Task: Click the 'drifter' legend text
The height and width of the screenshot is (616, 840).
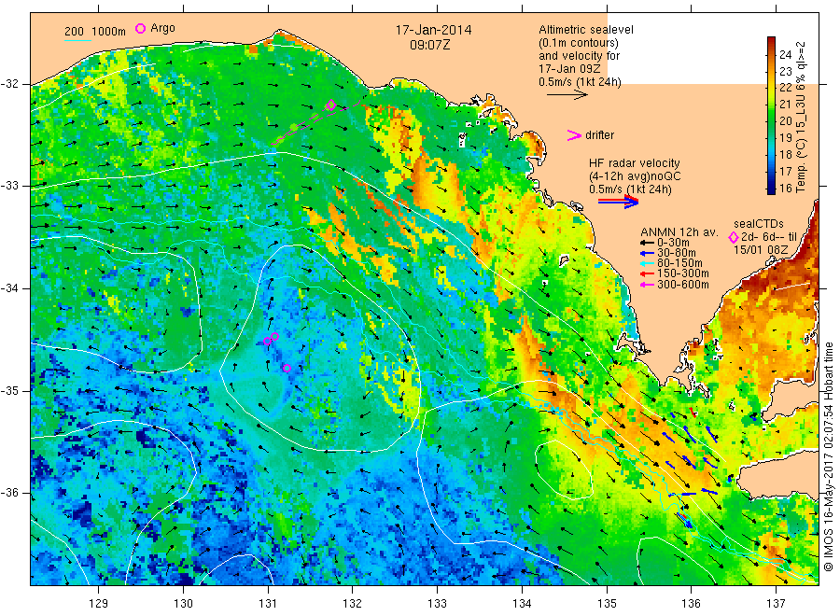Action: [599, 135]
